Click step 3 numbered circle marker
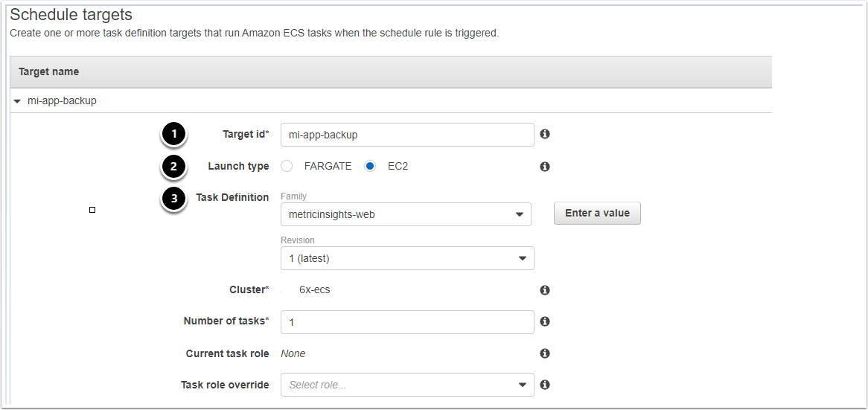Screen dimensions: 868x410 (173, 198)
